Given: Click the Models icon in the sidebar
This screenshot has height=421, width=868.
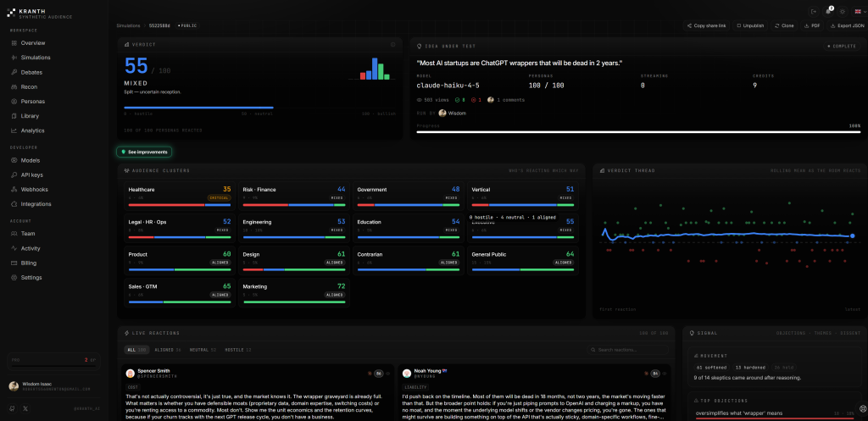Looking at the screenshot, I should [14, 160].
